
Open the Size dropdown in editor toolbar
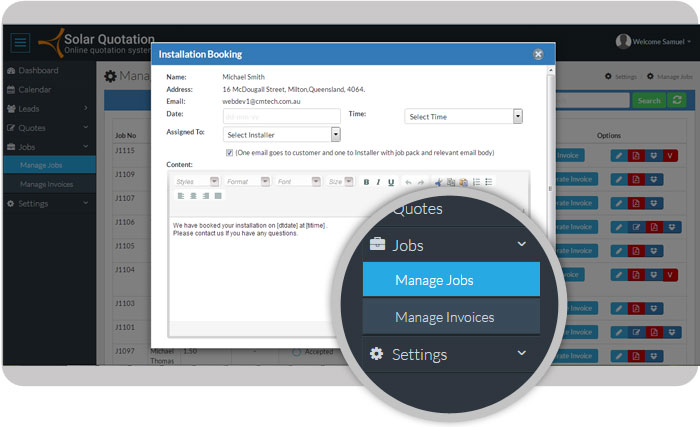pyautogui.click(x=340, y=181)
